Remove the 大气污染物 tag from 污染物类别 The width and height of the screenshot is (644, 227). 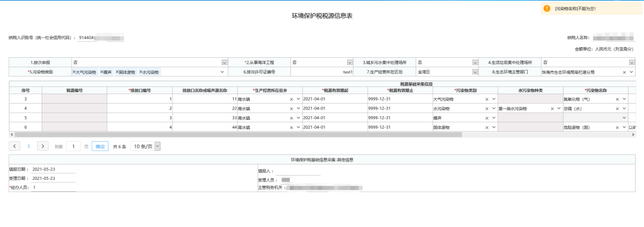pos(74,72)
